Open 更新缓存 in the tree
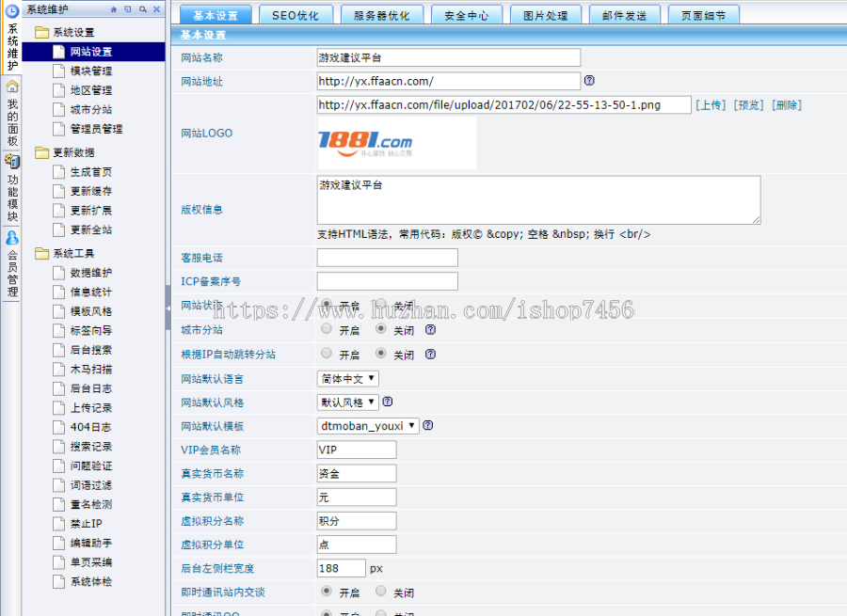Image resolution: width=847 pixels, height=616 pixels. pos(91,191)
